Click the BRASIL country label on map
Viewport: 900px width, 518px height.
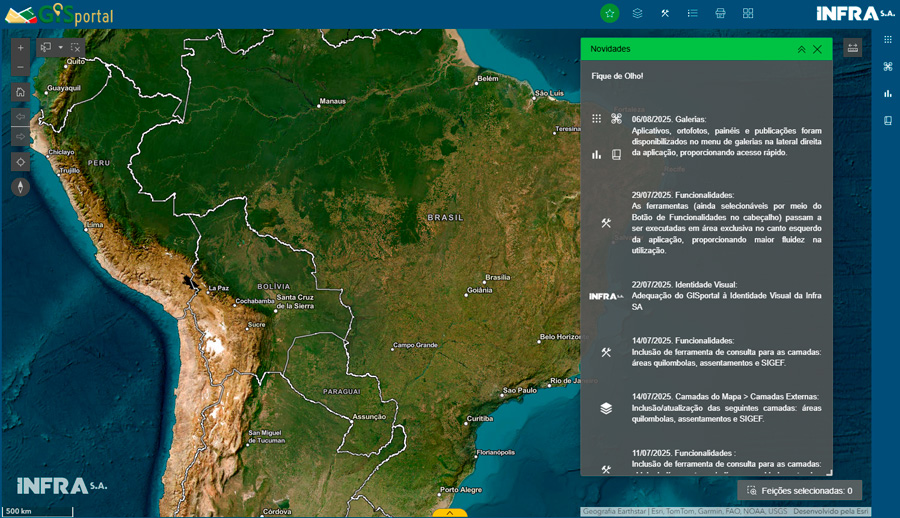point(445,218)
